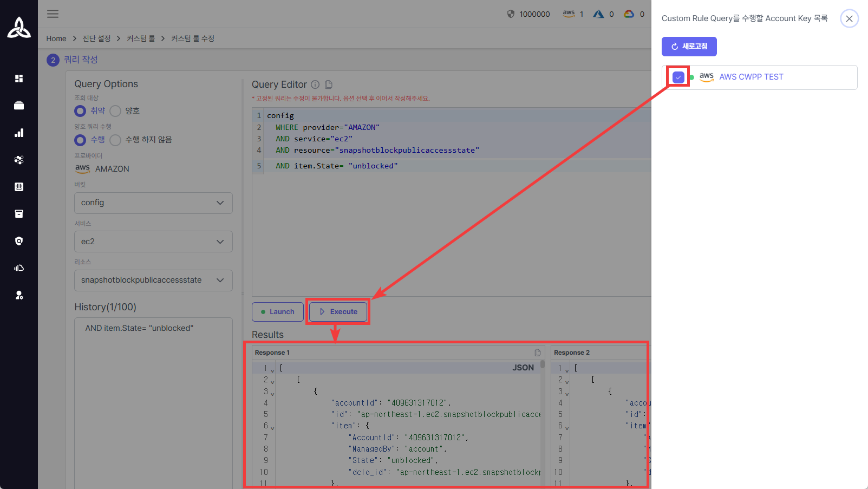Click the user admin icon in sidebar

coord(19,295)
